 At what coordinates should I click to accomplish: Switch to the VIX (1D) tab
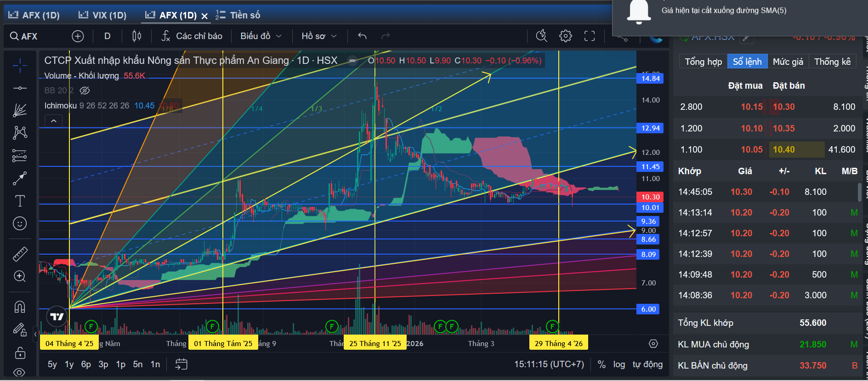[102, 15]
